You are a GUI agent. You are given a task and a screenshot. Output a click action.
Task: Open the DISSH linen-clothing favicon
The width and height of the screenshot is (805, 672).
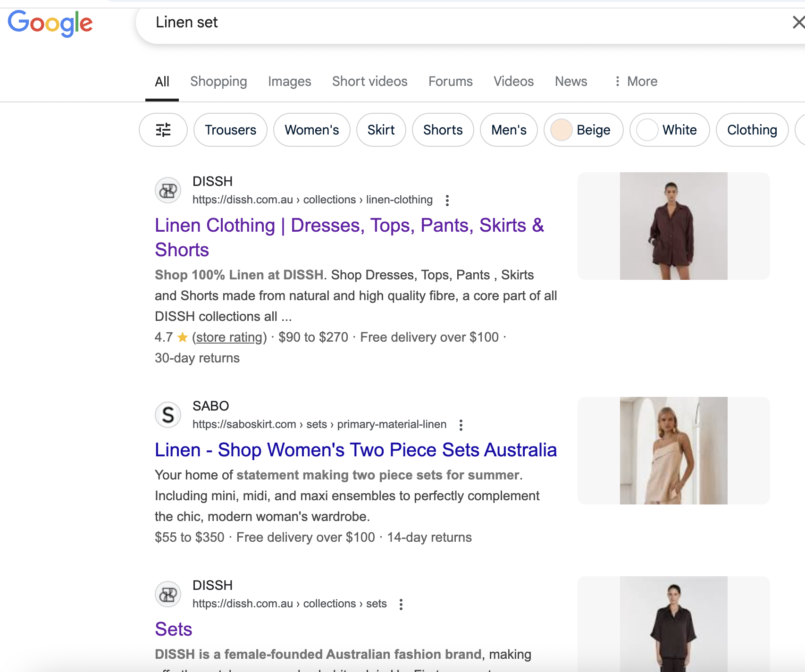(x=168, y=190)
